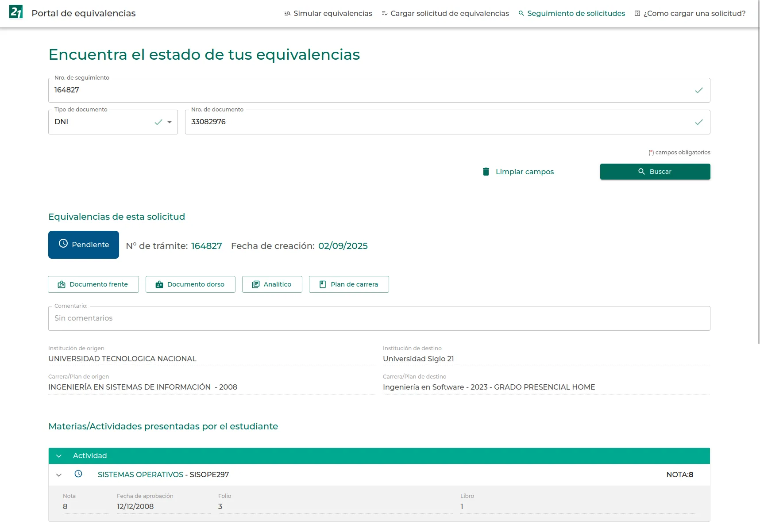Click the Buscar button
The height and width of the screenshot is (532, 760).
click(655, 172)
